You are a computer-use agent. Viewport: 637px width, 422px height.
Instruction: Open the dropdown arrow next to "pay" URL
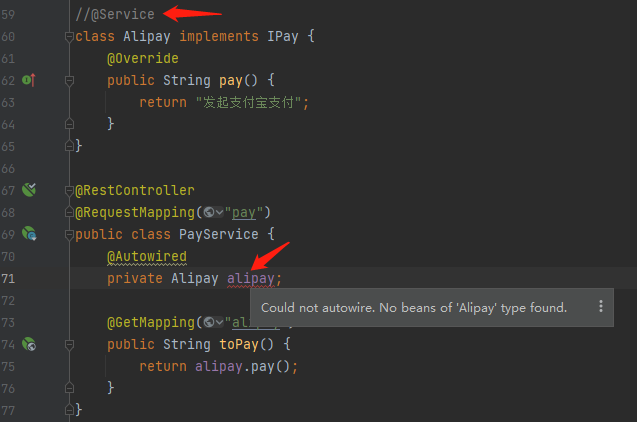click(x=218, y=212)
